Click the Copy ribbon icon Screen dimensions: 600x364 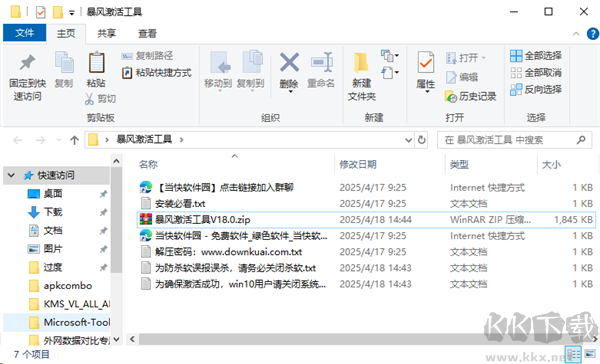click(64, 70)
